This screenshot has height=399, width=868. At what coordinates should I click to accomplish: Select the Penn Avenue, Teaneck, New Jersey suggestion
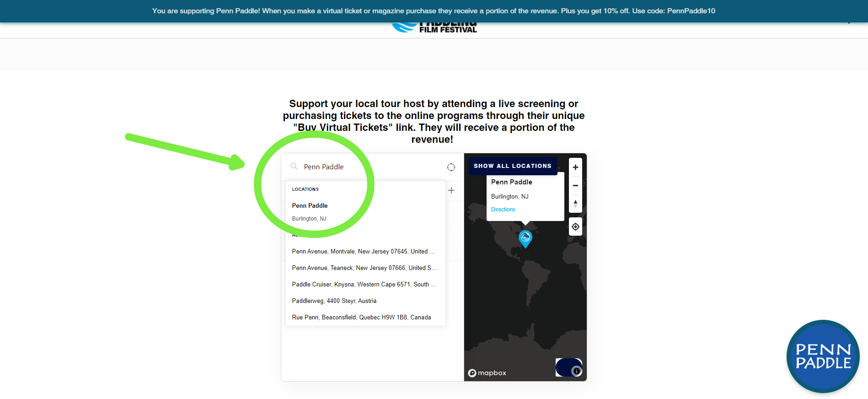365,268
